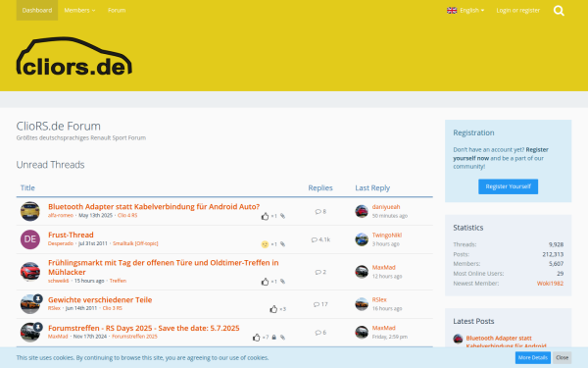Click lock icon on Forumstreffen thread

[274, 338]
